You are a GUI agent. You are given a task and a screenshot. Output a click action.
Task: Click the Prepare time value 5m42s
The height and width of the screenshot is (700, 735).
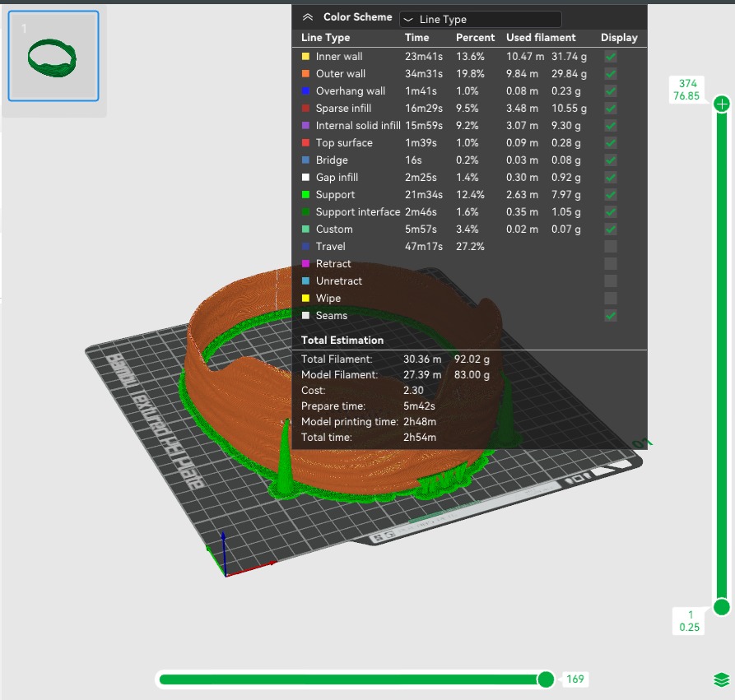click(419, 406)
